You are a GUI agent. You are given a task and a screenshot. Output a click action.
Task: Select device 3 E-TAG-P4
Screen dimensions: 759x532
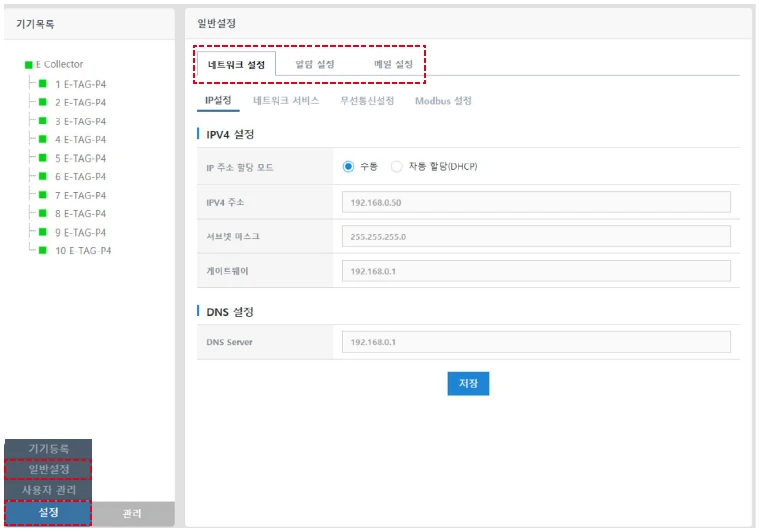(80, 122)
